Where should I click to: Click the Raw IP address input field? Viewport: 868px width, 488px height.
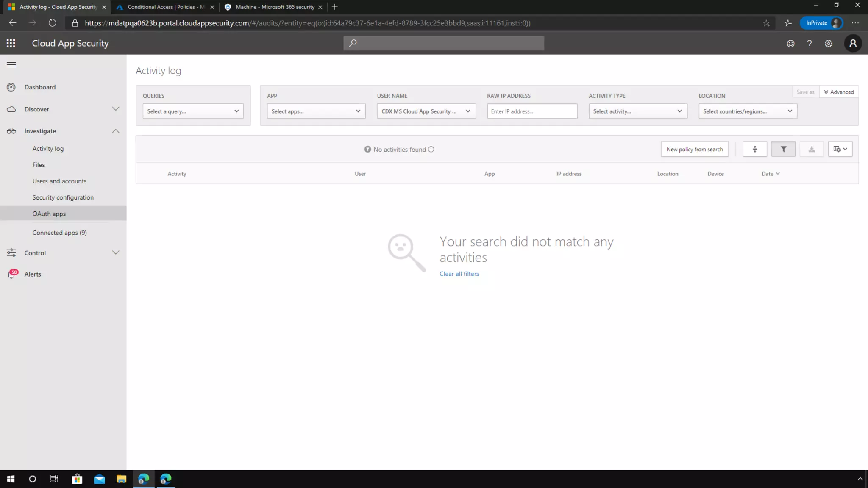pos(532,111)
